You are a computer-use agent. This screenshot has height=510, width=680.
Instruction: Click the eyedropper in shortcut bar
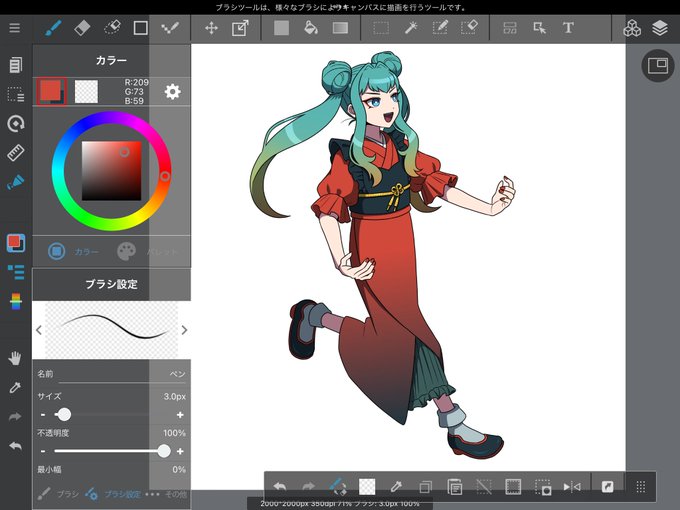click(396, 487)
